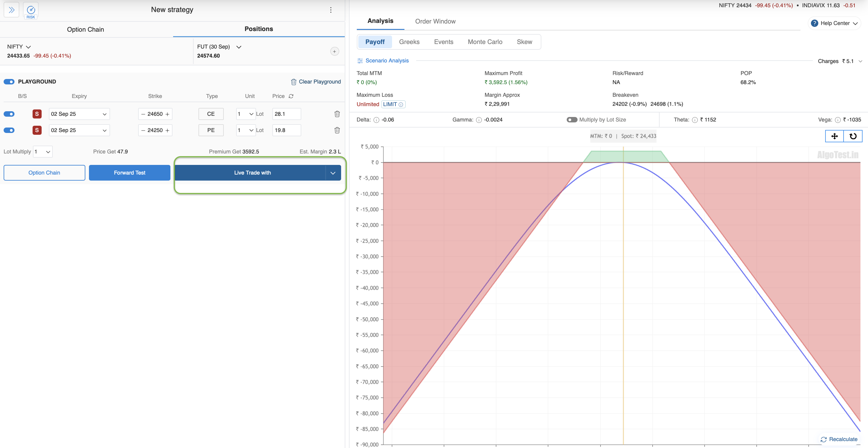
Task: Click the Forward Test button
Action: click(x=129, y=173)
